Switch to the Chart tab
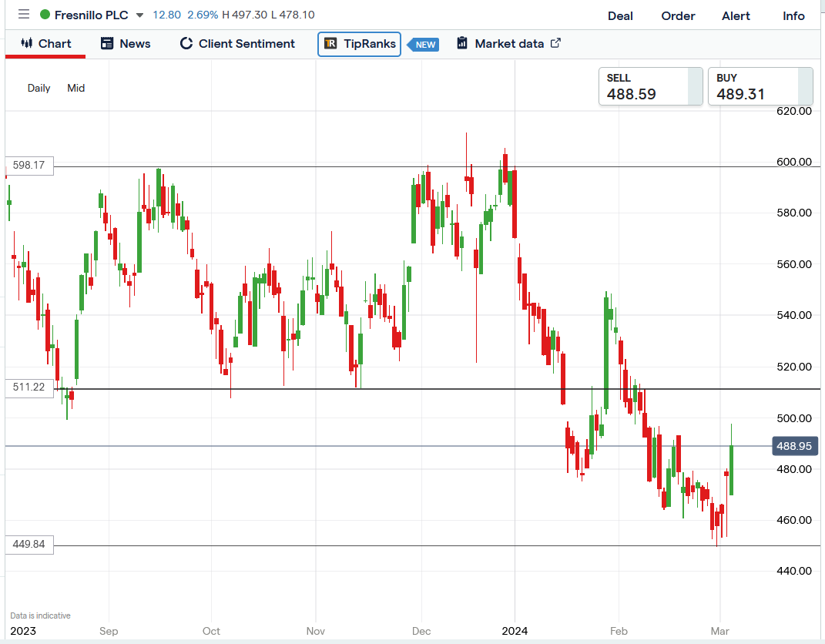The height and width of the screenshot is (644, 825). point(45,44)
